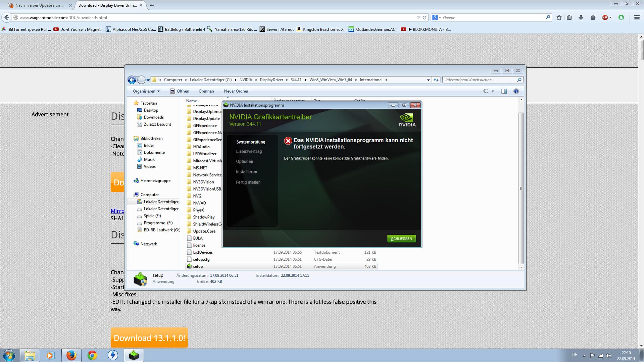Click the SCHLIESSEN button in NVIDIA installer
The width and height of the screenshot is (644, 363).
pyautogui.click(x=401, y=239)
